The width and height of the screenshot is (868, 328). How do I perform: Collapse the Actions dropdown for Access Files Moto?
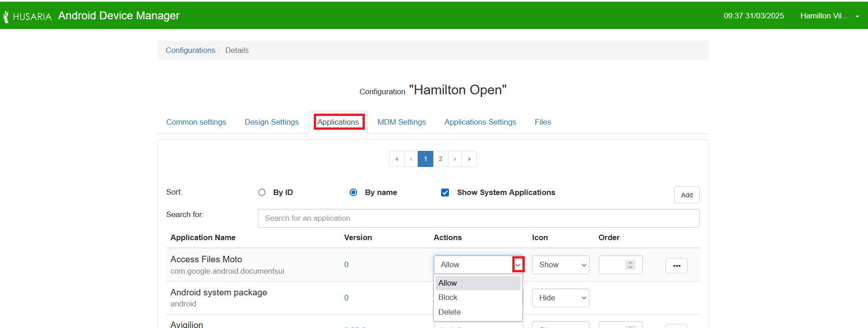(518, 265)
